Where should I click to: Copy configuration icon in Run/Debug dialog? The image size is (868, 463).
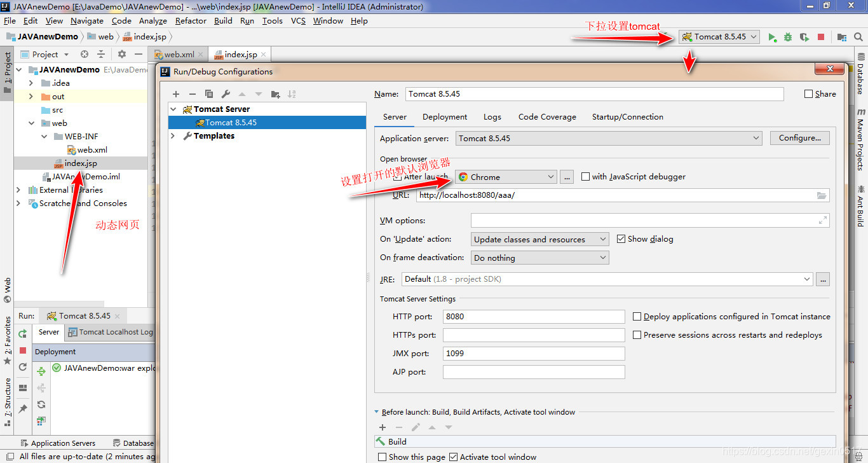coord(209,94)
